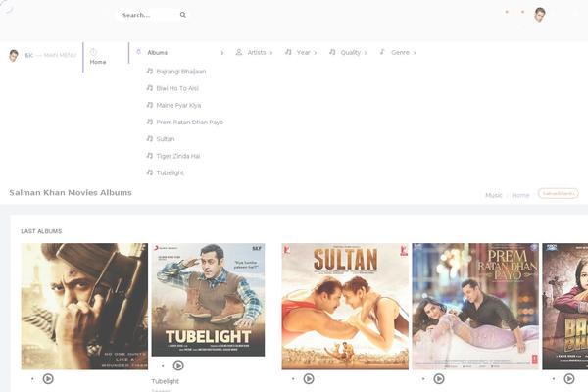The height and width of the screenshot is (392, 588).
Task: Select Sultan in Albums dropdown
Action: point(166,139)
